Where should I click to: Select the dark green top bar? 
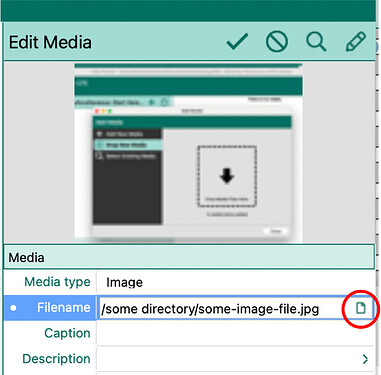pos(189,11)
